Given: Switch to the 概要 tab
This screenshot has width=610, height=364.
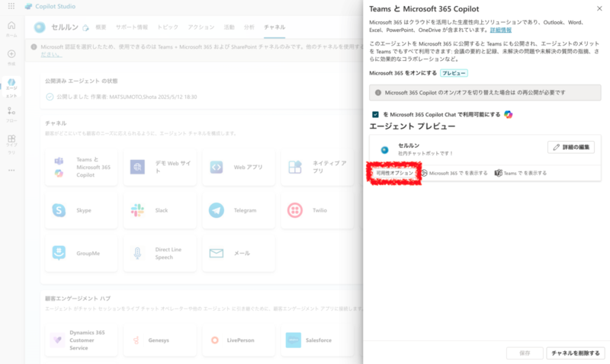Looking at the screenshot, I should (x=101, y=27).
